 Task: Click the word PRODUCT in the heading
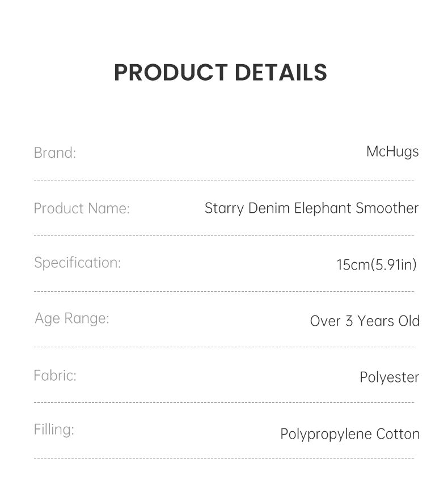coord(171,73)
